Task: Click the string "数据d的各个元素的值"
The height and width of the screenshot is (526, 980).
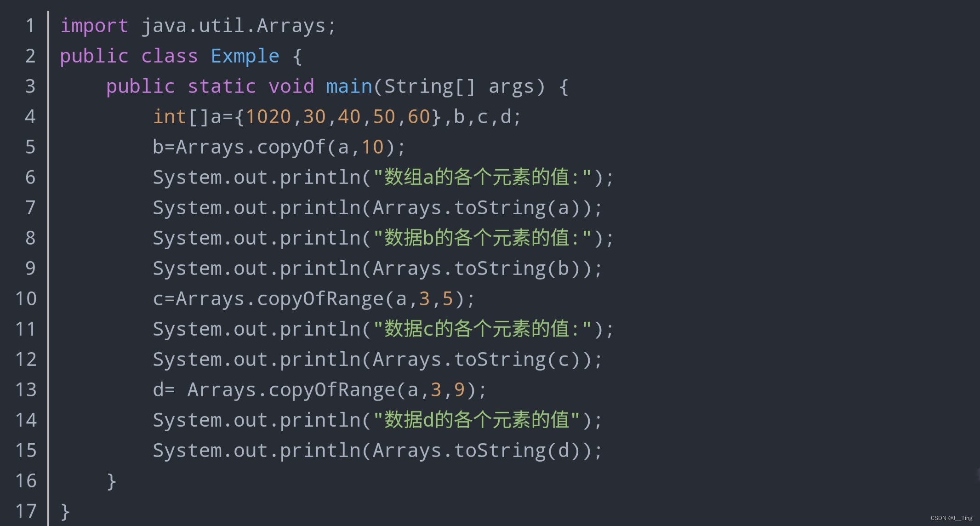Action: pos(476,420)
